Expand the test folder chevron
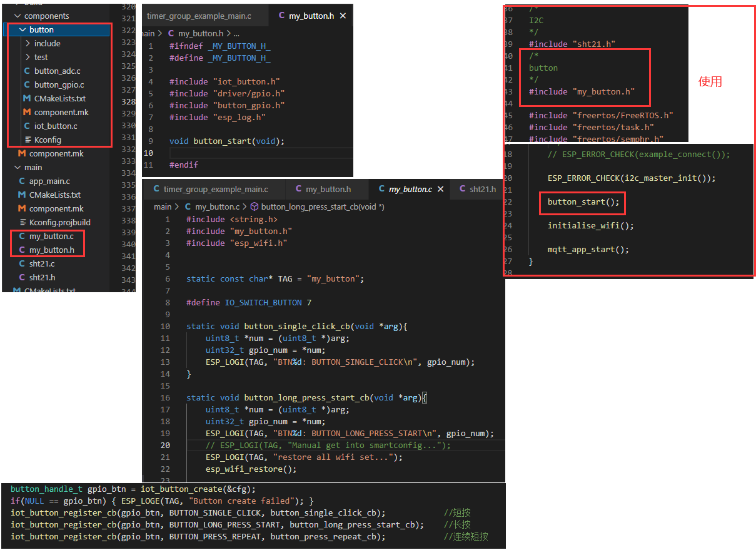Image resolution: width=756 pixels, height=550 pixels. (28, 57)
